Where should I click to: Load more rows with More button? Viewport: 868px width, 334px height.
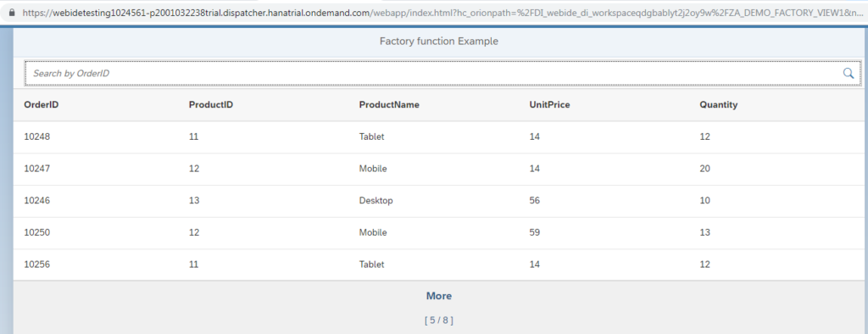click(439, 296)
